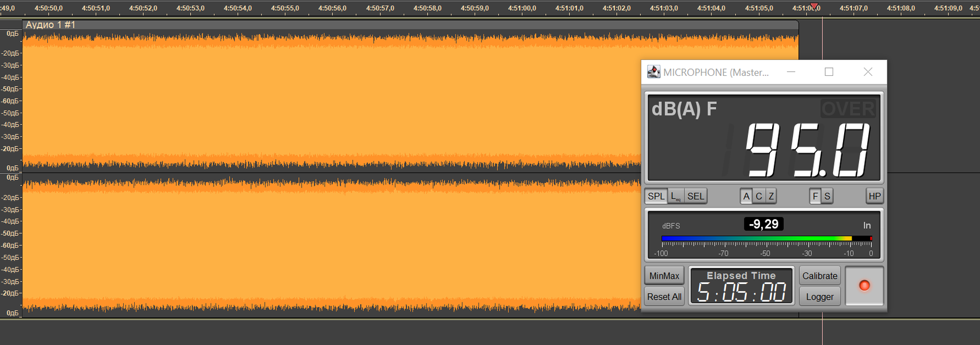The width and height of the screenshot is (980, 345).
Task: Enable Z frequency weighting
Action: pyautogui.click(x=771, y=196)
